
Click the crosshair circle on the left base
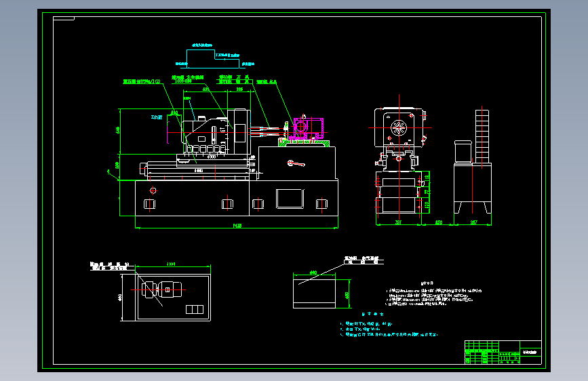tap(153, 190)
